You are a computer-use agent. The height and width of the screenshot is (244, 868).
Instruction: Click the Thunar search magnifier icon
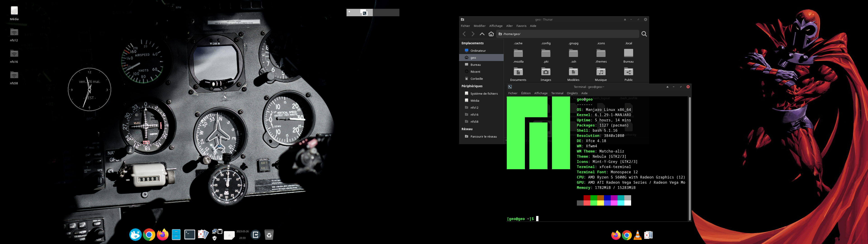[x=644, y=34]
